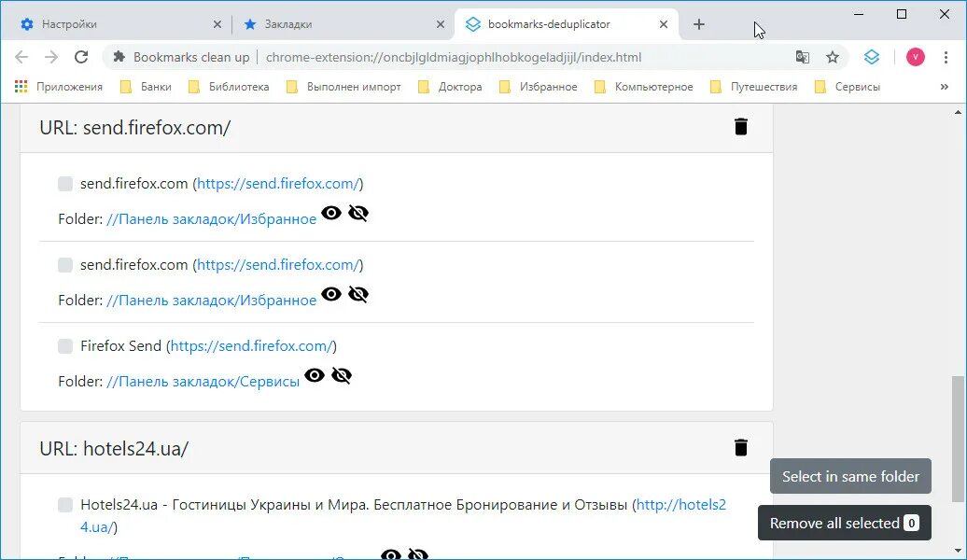
Task: Hide the first send.firefox.com bookmark
Action: click(358, 213)
